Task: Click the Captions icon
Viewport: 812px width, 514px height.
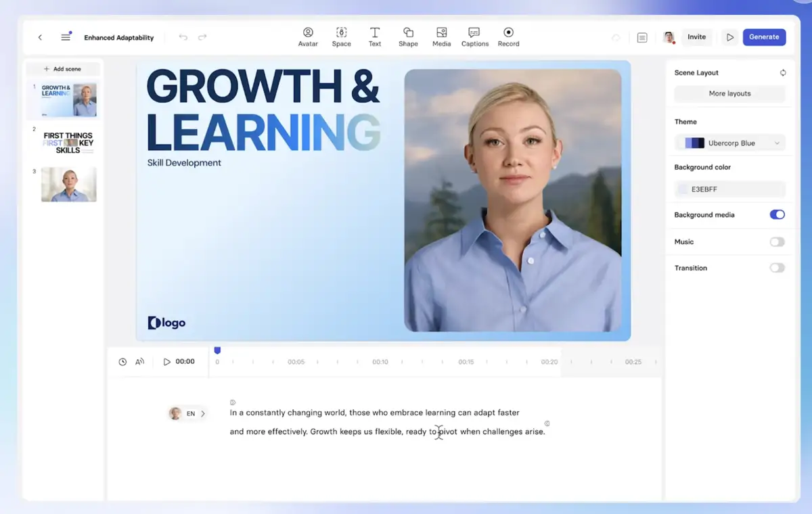Action: [x=474, y=37]
